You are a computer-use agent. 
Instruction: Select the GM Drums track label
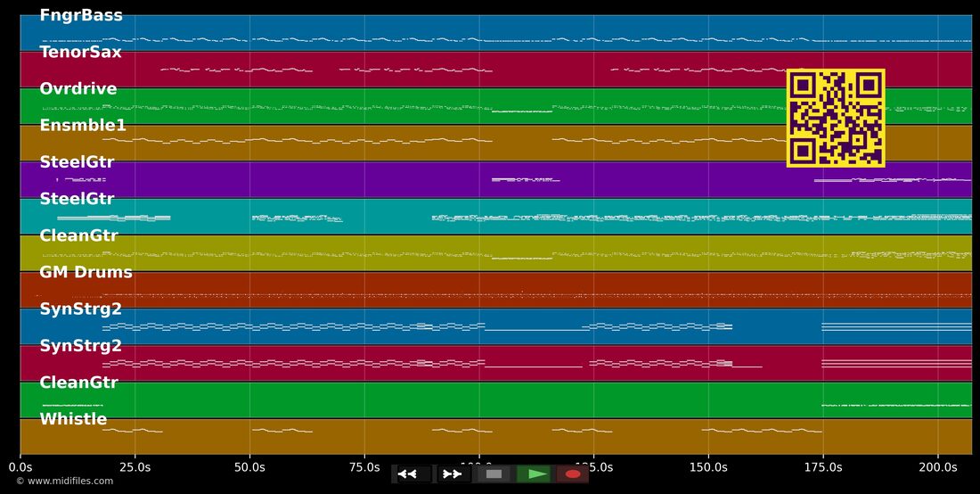86,273
